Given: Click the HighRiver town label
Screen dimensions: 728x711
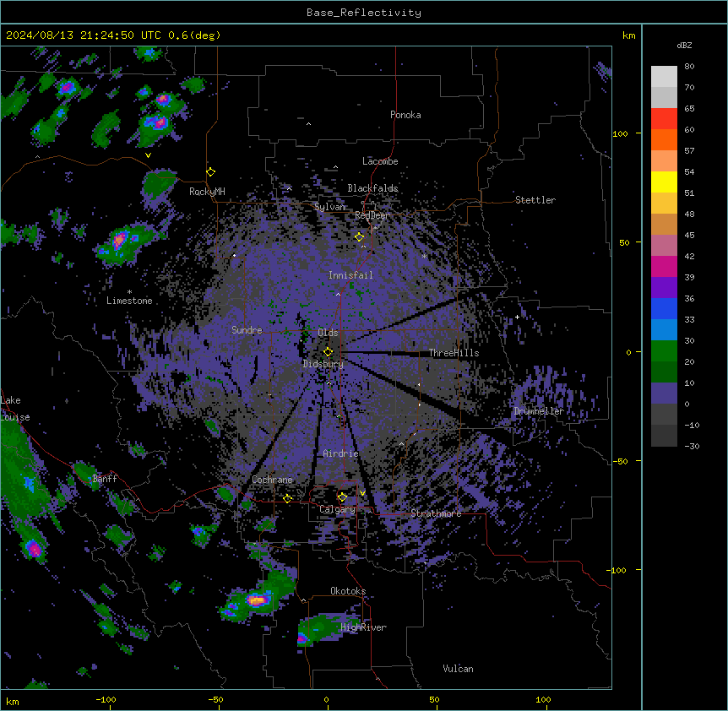Looking at the screenshot, I should (363, 627).
